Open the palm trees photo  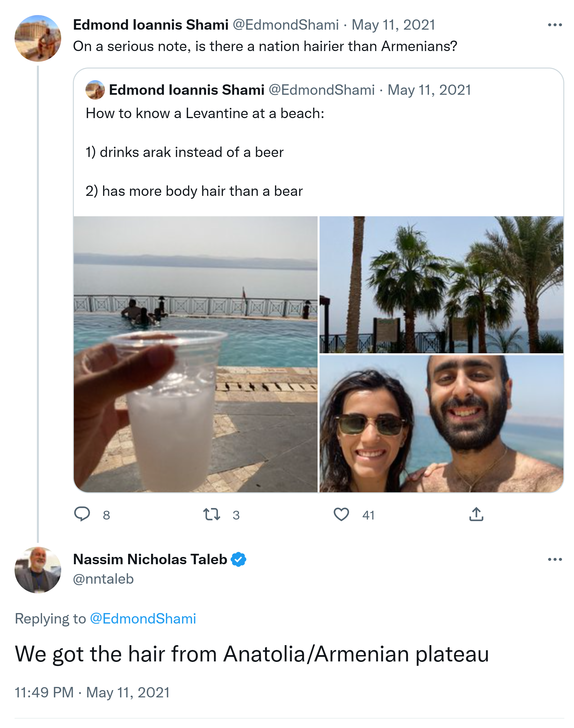[x=441, y=285]
